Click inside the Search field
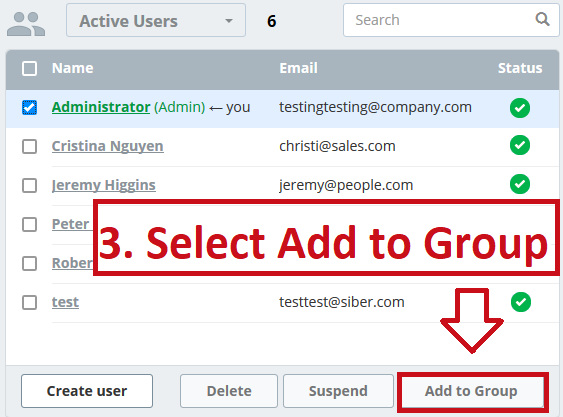 click(x=451, y=20)
